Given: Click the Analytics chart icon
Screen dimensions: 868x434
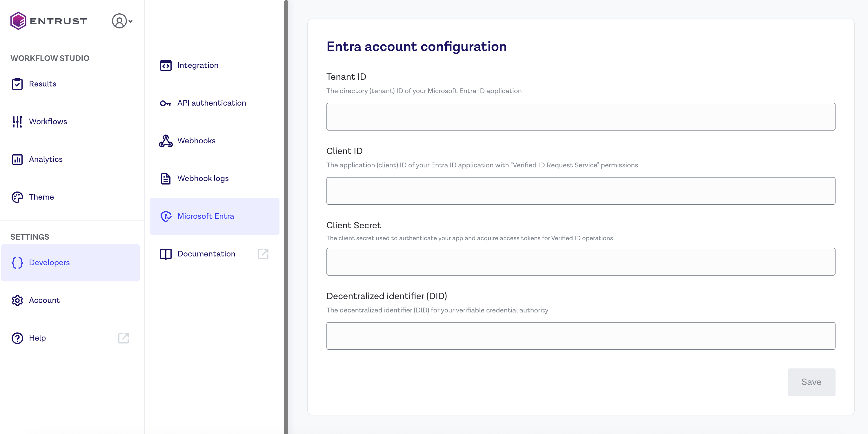Looking at the screenshot, I should click(17, 160).
